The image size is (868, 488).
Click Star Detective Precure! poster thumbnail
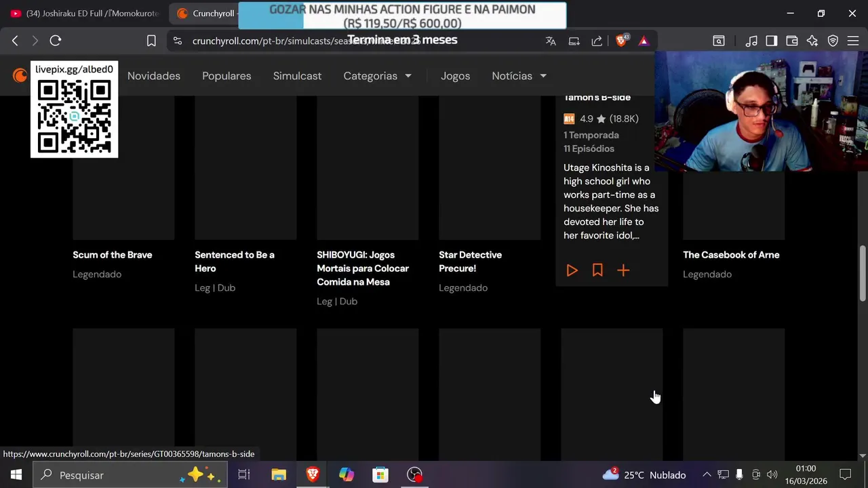pyautogui.click(x=490, y=167)
